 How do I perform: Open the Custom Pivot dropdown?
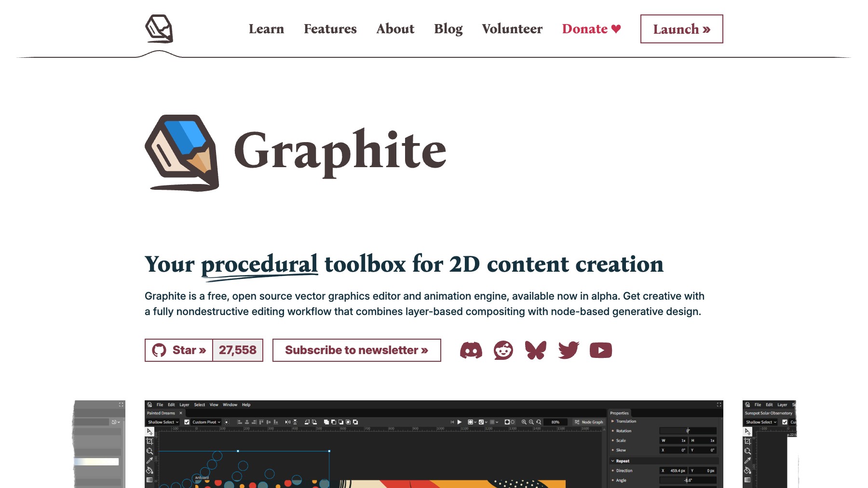(206, 422)
